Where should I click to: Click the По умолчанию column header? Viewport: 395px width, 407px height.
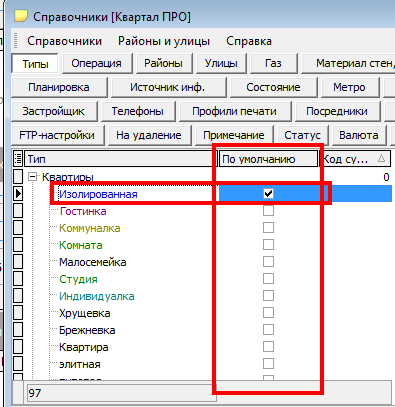268,159
